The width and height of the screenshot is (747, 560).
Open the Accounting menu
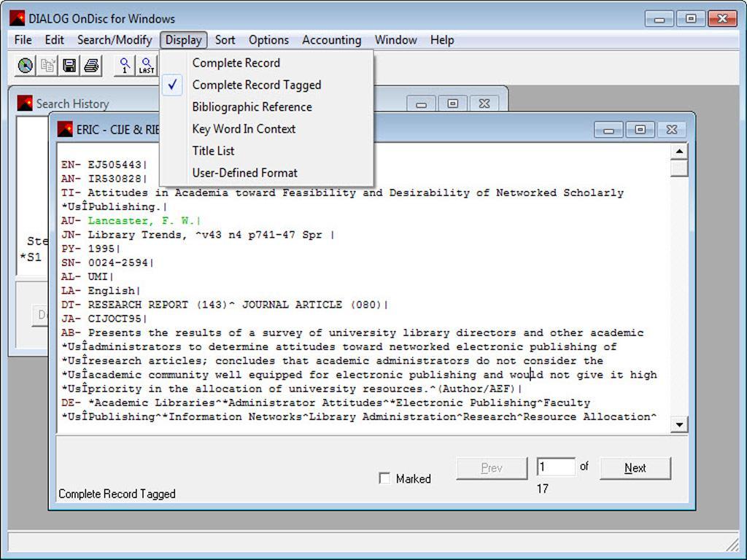[332, 40]
